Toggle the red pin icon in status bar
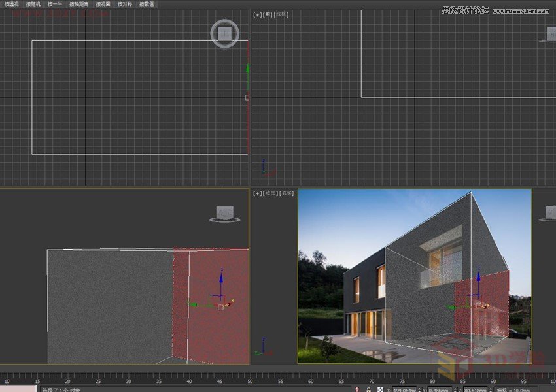The width and height of the screenshot is (556, 392). (x=358, y=388)
